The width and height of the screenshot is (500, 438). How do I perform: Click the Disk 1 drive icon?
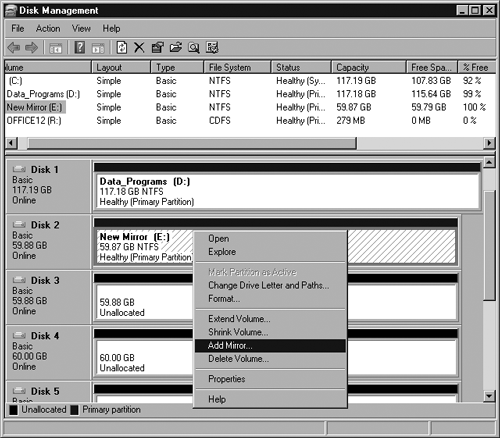[19, 169]
